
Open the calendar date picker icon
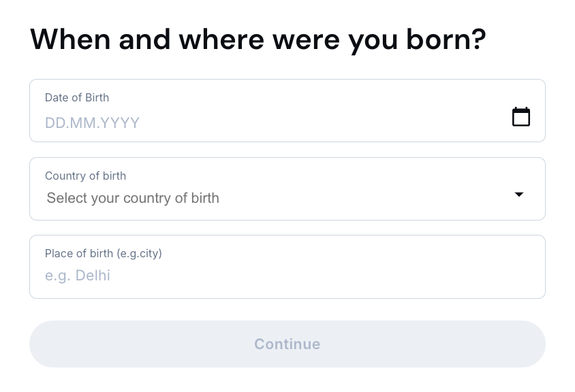(521, 117)
